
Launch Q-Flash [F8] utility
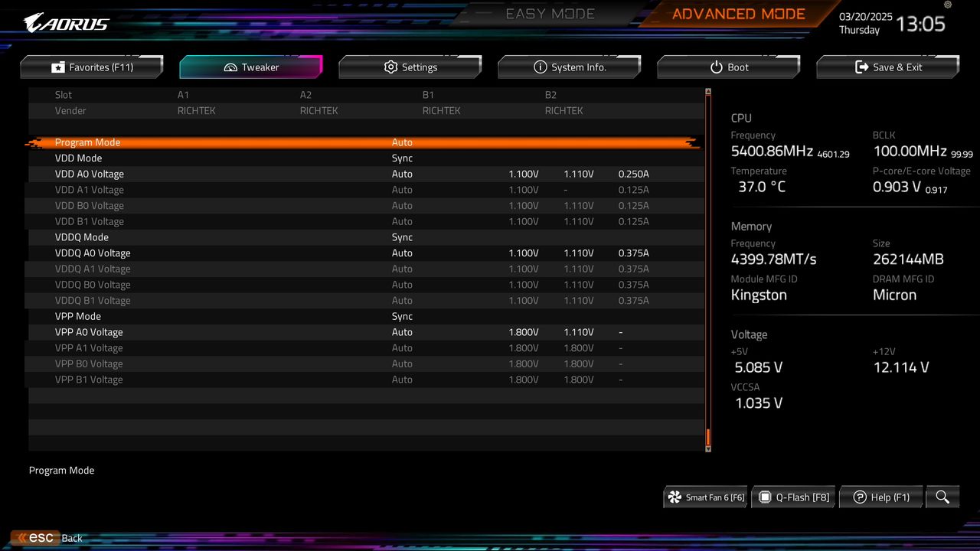[794, 497]
